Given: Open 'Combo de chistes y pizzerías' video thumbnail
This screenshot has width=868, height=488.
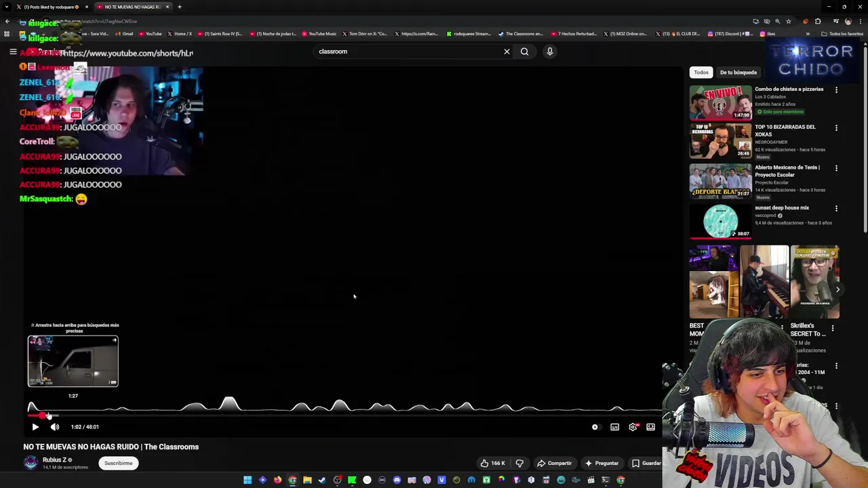Looking at the screenshot, I should pos(721,102).
